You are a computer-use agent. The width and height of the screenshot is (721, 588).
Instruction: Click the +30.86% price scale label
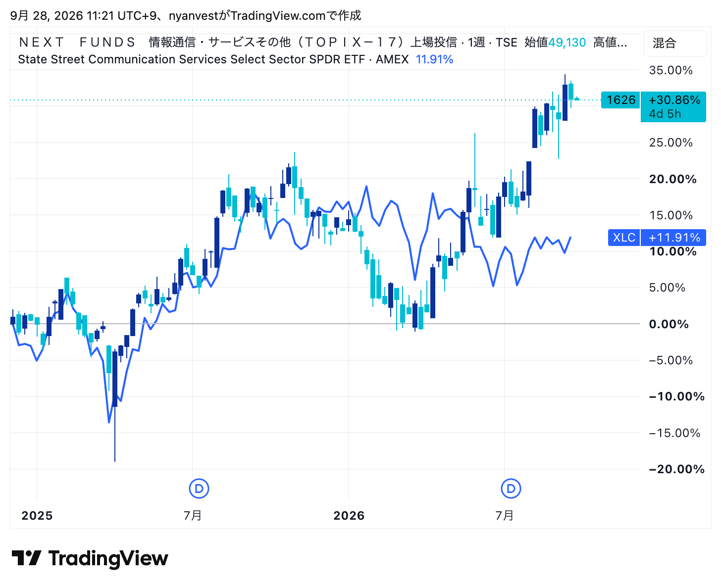click(x=674, y=100)
